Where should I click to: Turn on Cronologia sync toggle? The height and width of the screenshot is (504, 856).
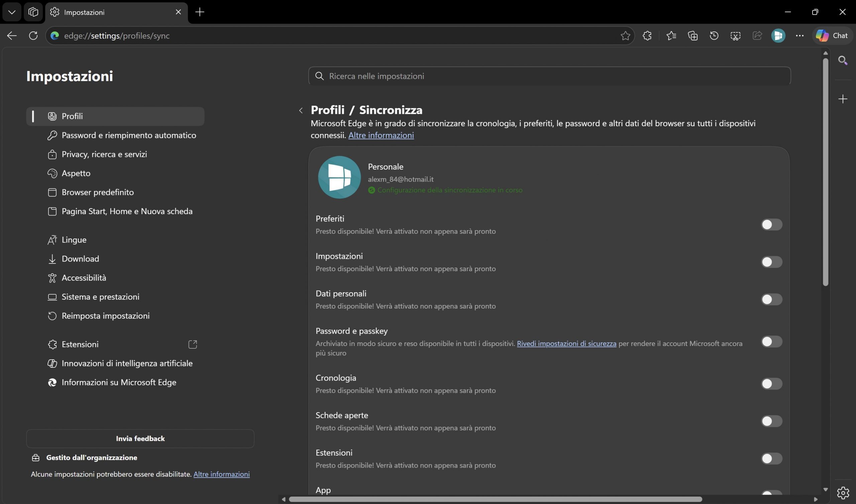coord(771,383)
